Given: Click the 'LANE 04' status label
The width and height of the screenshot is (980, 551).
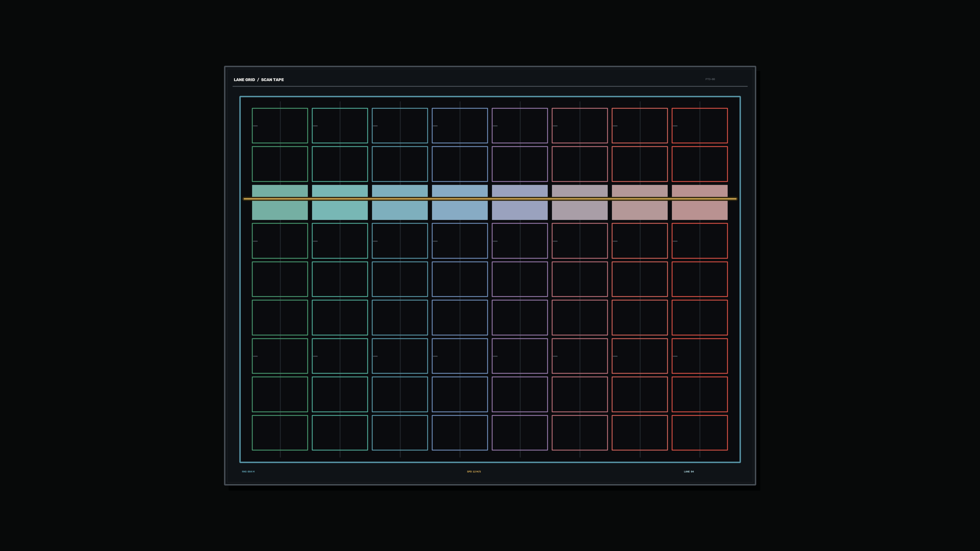Looking at the screenshot, I should pos(689,471).
